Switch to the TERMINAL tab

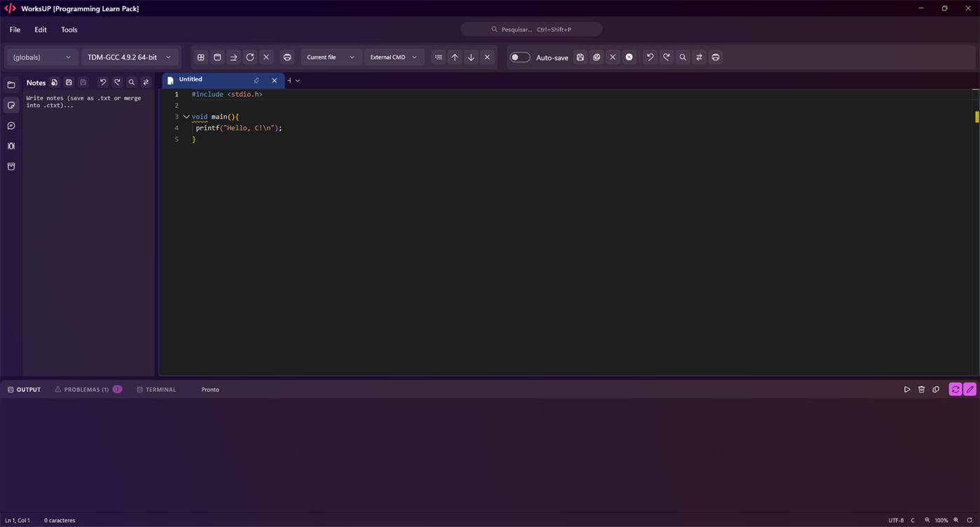[x=156, y=390]
